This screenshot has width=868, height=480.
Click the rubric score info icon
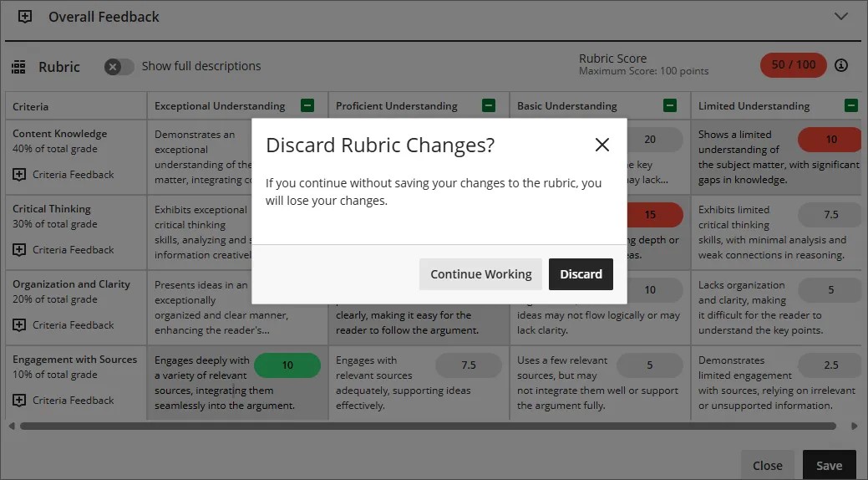coord(841,65)
